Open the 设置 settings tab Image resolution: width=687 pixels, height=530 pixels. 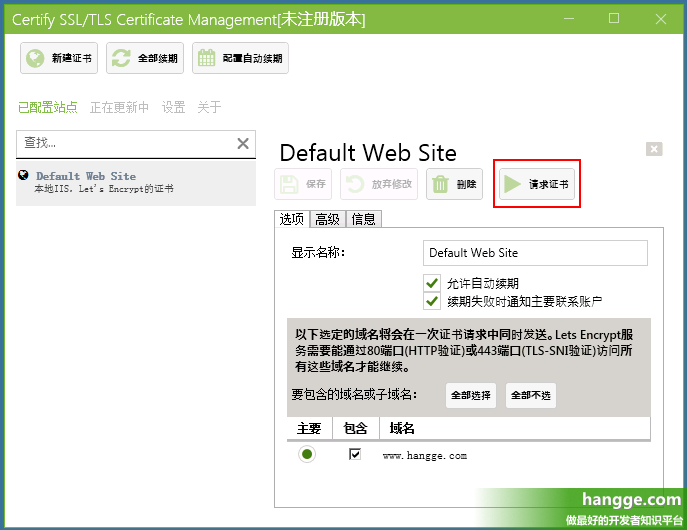[x=174, y=107]
